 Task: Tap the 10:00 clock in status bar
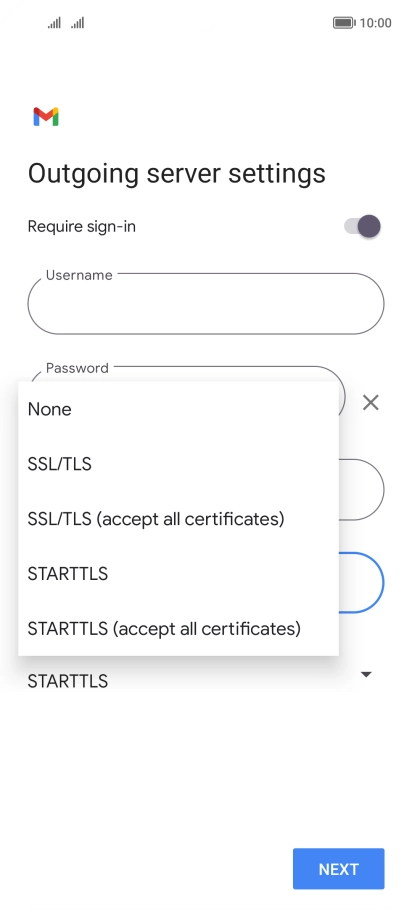click(x=375, y=23)
